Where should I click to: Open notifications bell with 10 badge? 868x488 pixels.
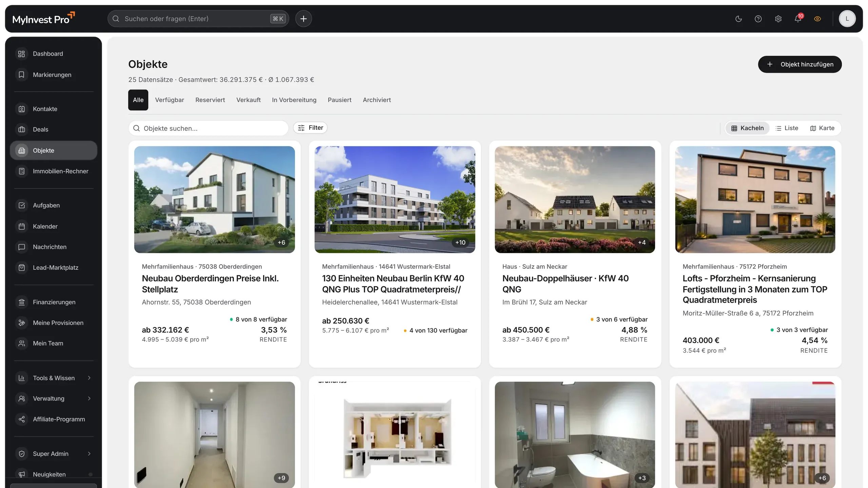click(798, 18)
